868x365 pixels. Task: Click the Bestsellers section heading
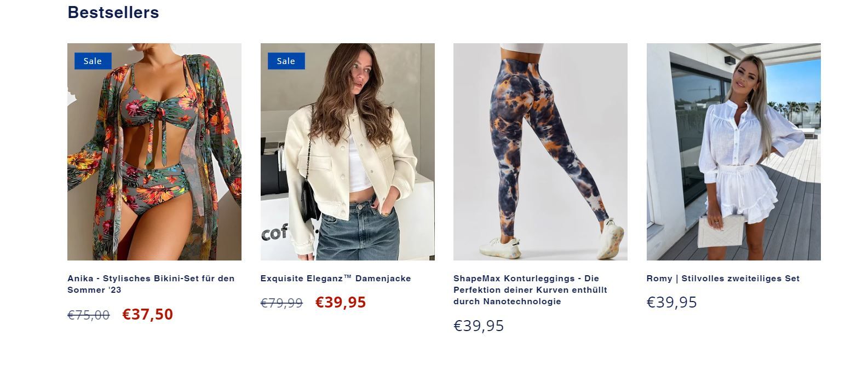pos(113,12)
